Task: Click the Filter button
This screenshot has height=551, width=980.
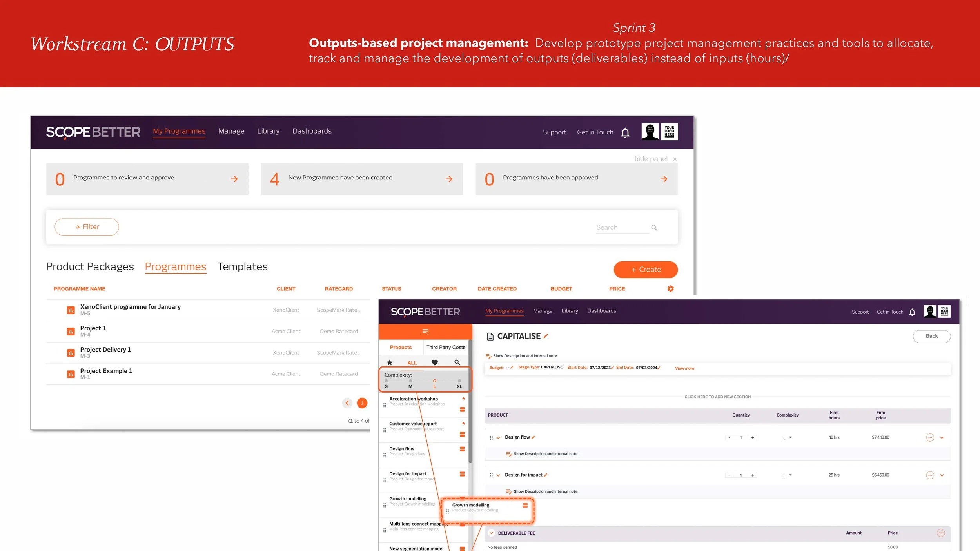Action: point(87,227)
